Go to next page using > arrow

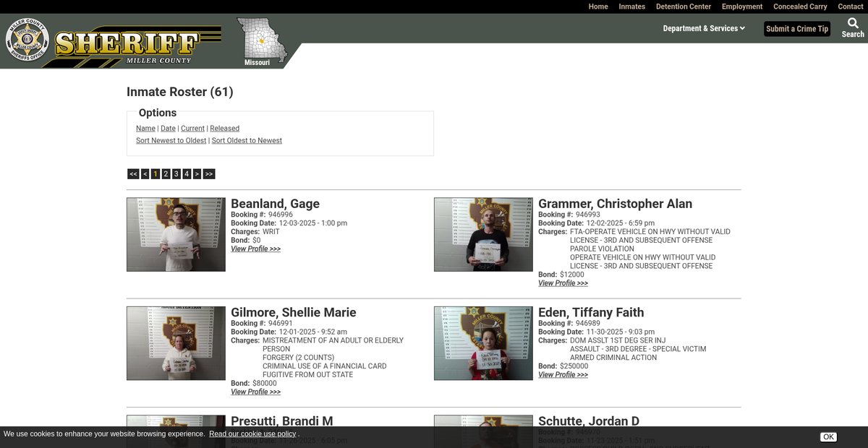[x=197, y=174]
